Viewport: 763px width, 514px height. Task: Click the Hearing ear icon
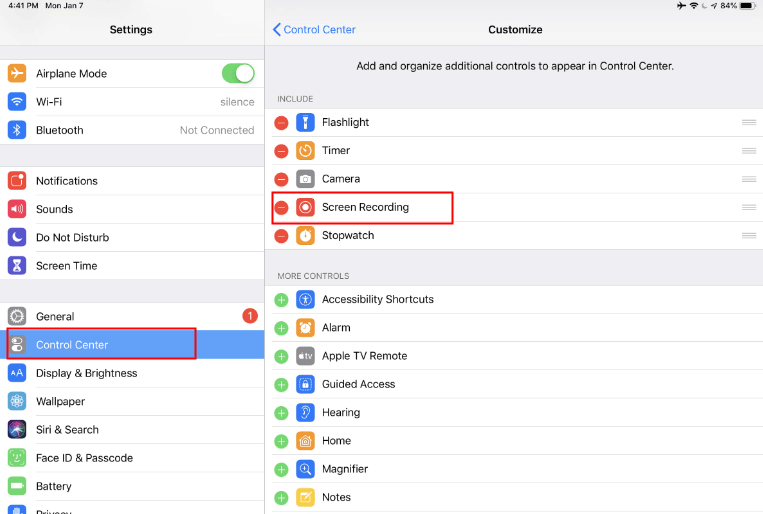click(305, 412)
